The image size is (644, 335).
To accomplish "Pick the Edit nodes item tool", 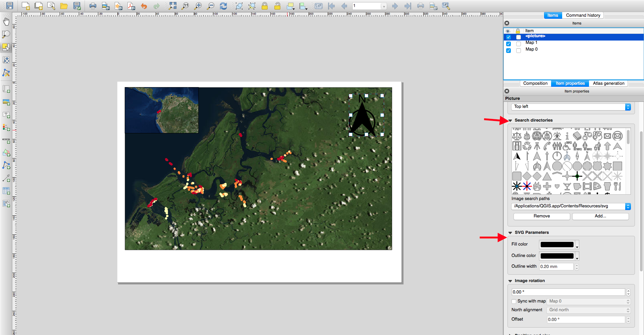I will click(6, 73).
